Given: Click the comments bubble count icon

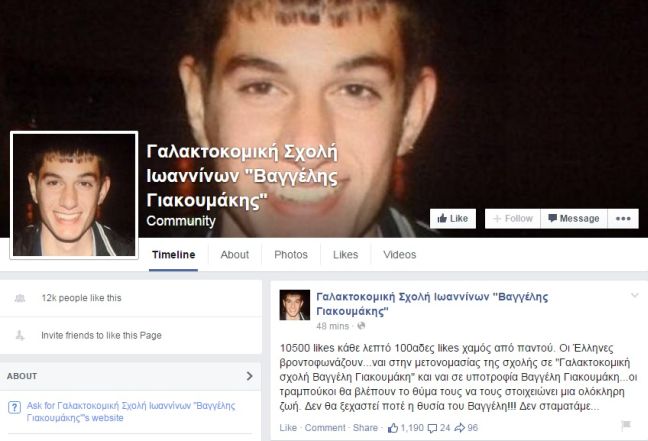Looking at the screenshot, I should pyautogui.click(x=432, y=428).
